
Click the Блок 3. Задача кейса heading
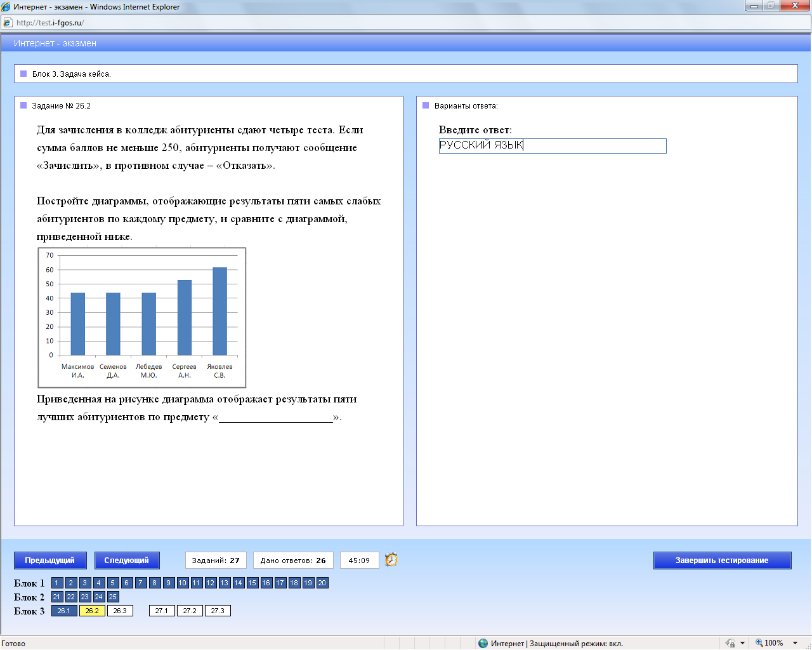coord(72,74)
